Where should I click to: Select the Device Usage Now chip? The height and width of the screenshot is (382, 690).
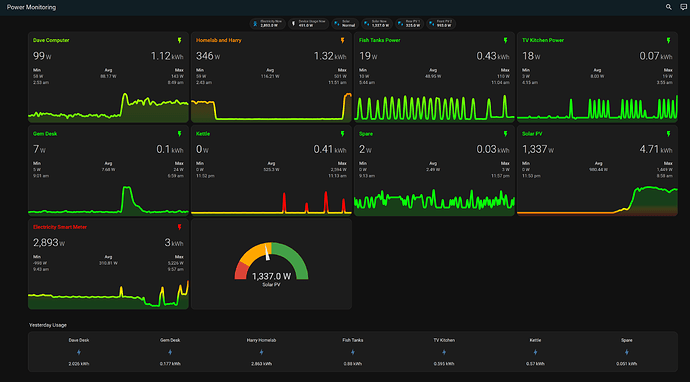coord(308,24)
